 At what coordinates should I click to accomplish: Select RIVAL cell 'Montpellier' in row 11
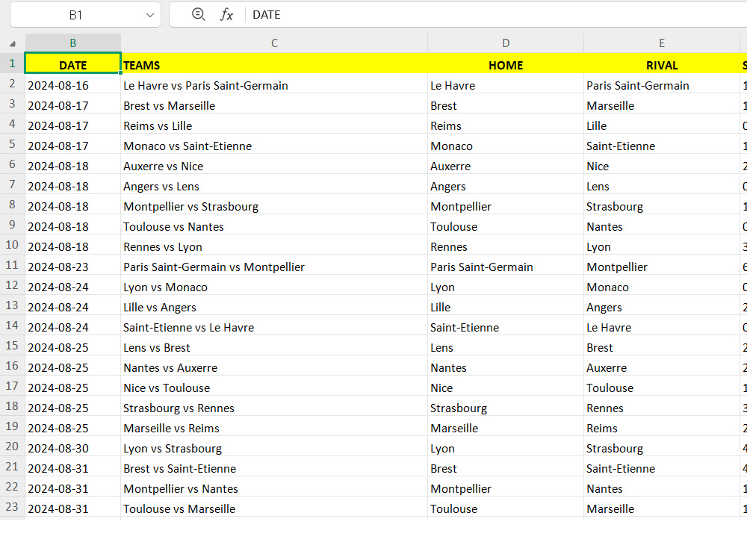662,267
